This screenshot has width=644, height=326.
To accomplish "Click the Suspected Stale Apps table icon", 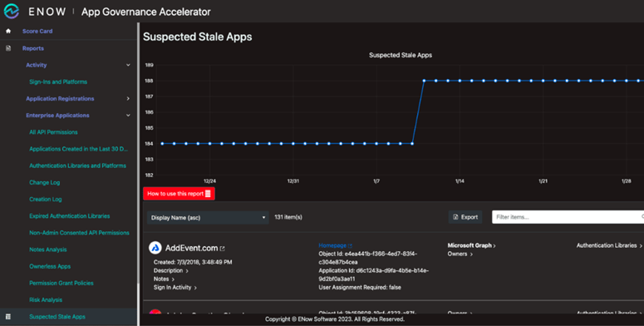I will click(x=8, y=317).
